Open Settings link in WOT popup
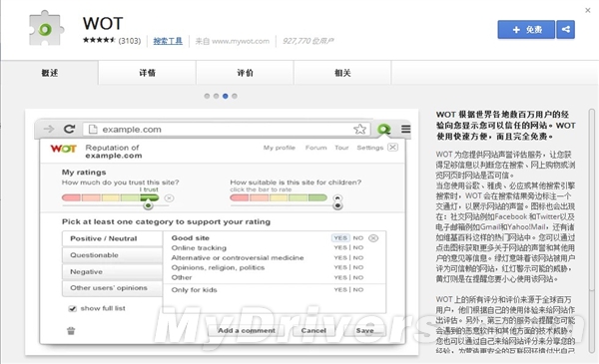Screen dimensions: 599x364 pyautogui.click(x=369, y=148)
